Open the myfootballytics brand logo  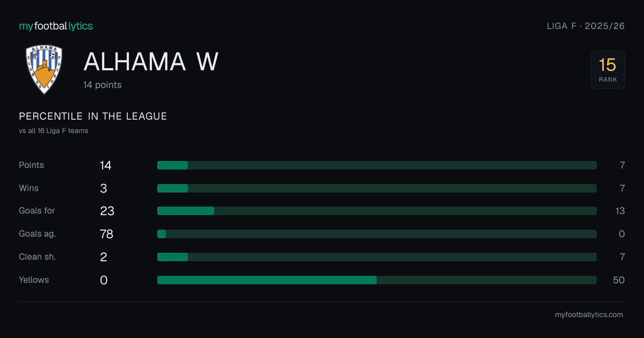pyautogui.click(x=56, y=26)
